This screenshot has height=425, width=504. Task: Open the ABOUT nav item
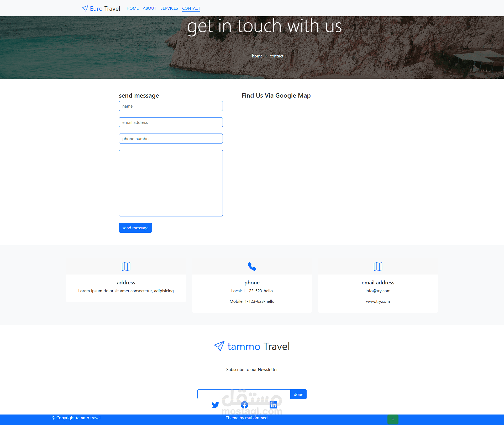pos(149,8)
